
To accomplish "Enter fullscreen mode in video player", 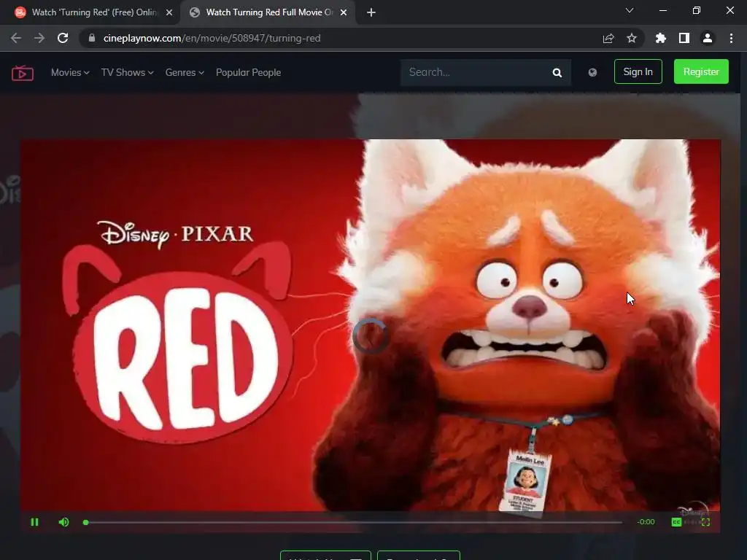I will pyautogui.click(x=705, y=522).
